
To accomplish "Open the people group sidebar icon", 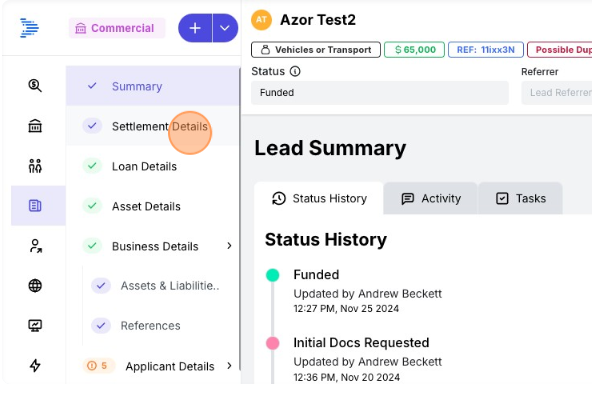I will point(35,166).
